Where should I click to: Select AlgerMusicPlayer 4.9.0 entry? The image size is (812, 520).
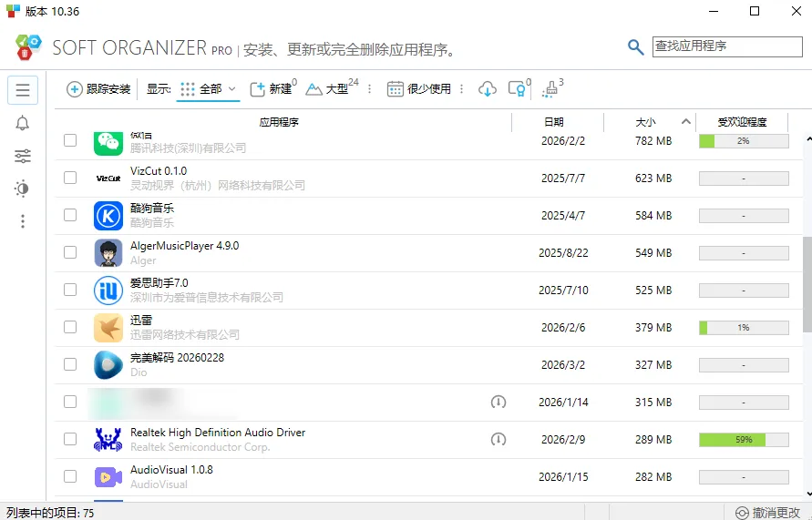click(184, 246)
